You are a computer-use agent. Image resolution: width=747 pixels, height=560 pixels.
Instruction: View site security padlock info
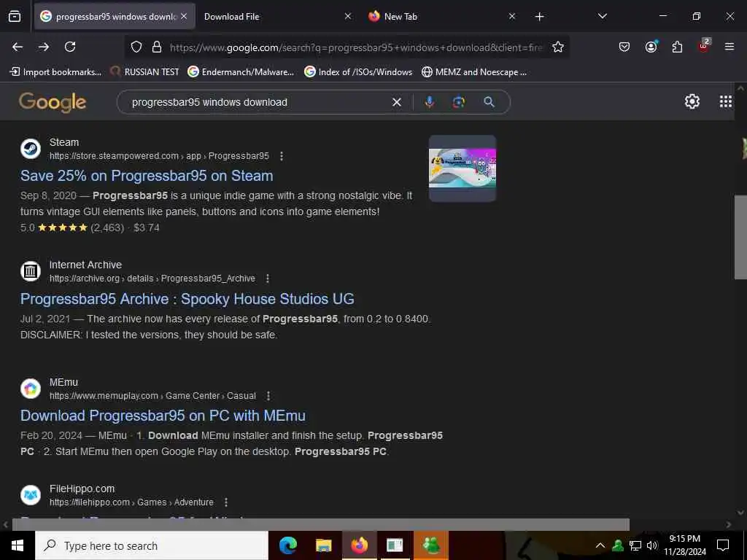[157, 47]
